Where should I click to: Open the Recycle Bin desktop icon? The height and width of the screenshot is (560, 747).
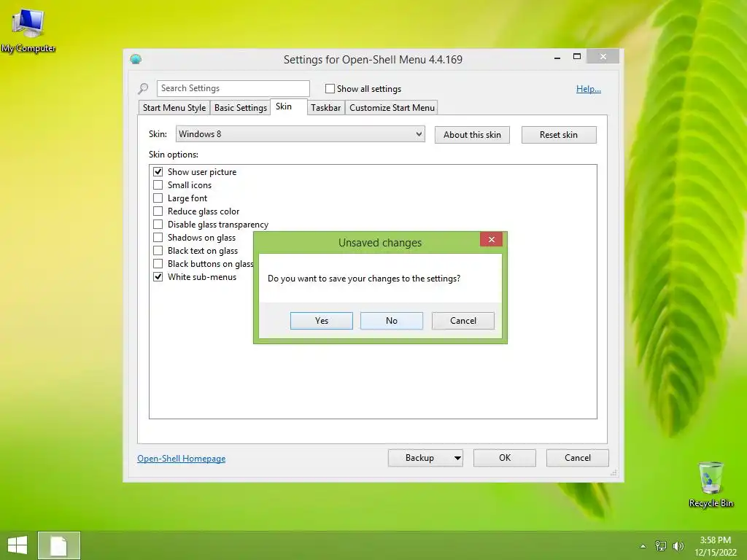(x=711, y=484)
